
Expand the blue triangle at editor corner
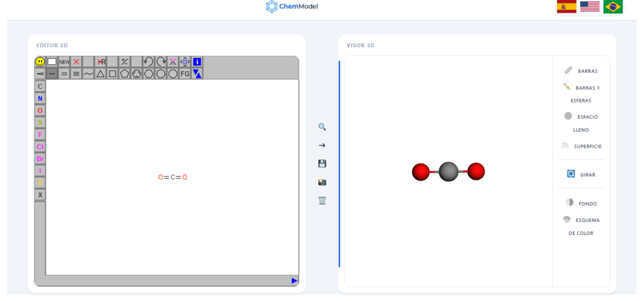pos(294,281)
